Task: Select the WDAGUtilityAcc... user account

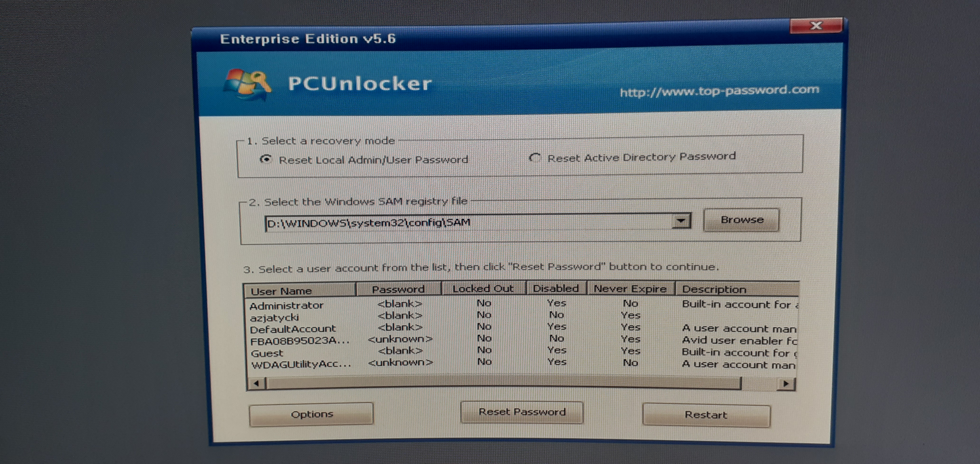Action: pyautogui.click(x=301, y=364)
